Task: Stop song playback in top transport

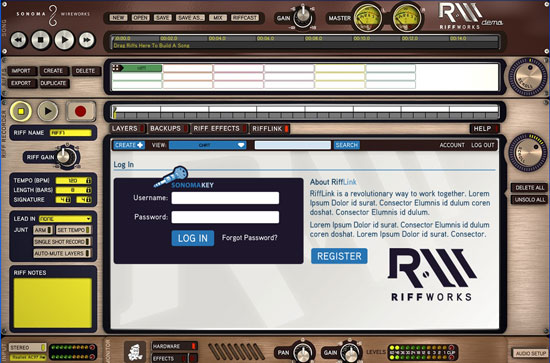Action: click(41, 40)
